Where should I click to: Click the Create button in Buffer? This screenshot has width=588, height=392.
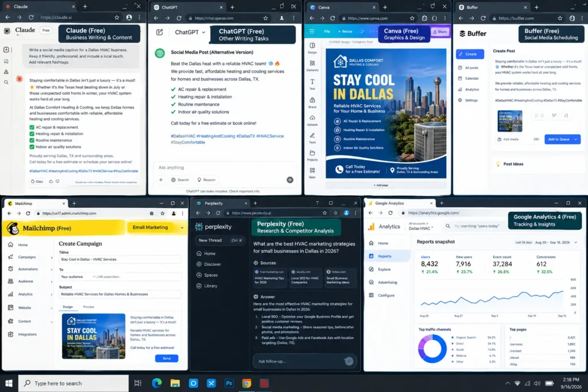click(x=470, y=54)
